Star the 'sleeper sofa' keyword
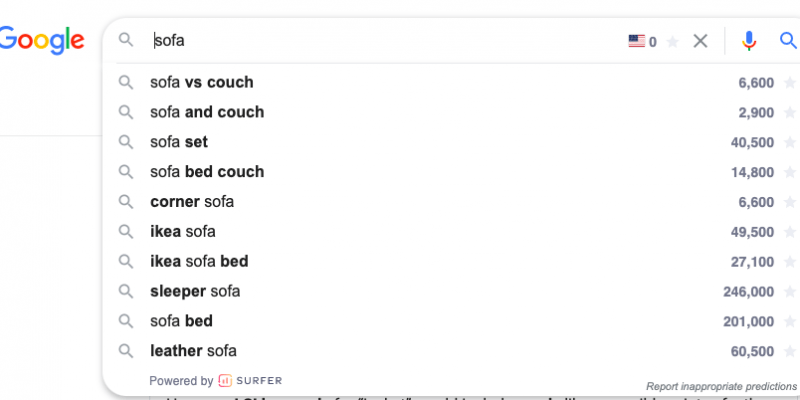 click(791, 292)
